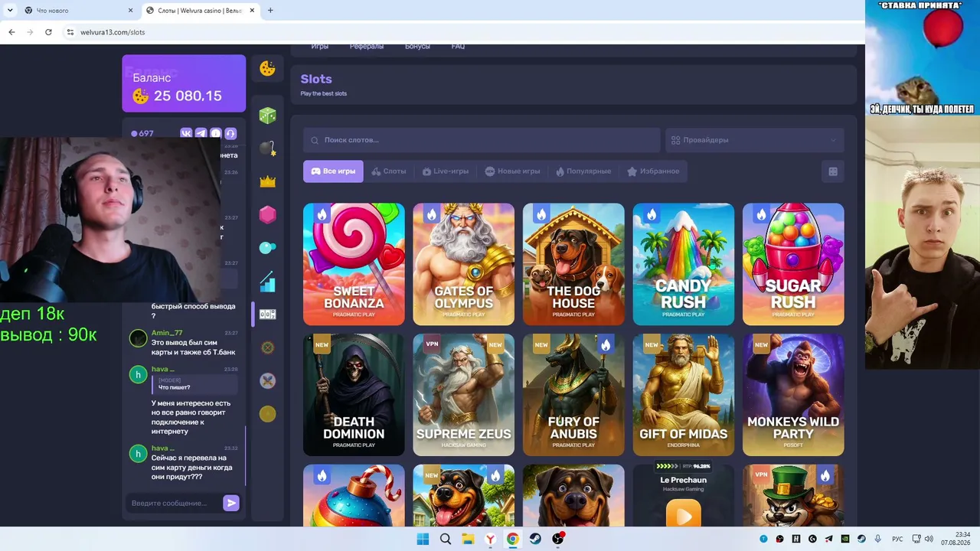Image resolution: width=980 pixels, height=551 pixels.
Task: Open Windows Start menu
Action: tap(423, 540)
